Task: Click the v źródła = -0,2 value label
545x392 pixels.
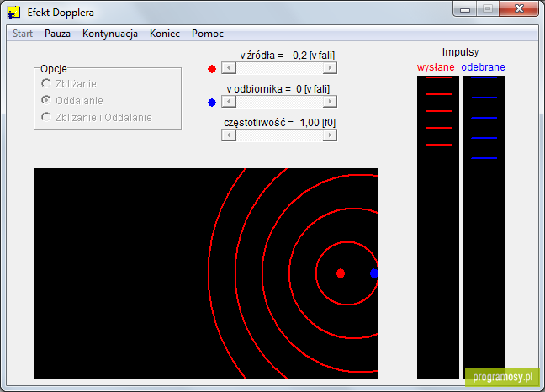Action: point(287,56)
